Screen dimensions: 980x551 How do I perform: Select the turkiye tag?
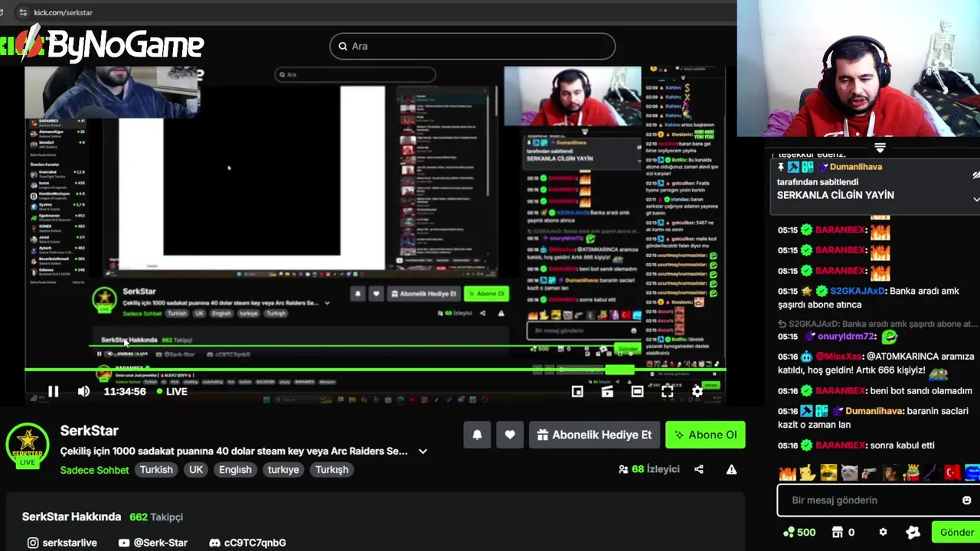[x=283, y=470]
